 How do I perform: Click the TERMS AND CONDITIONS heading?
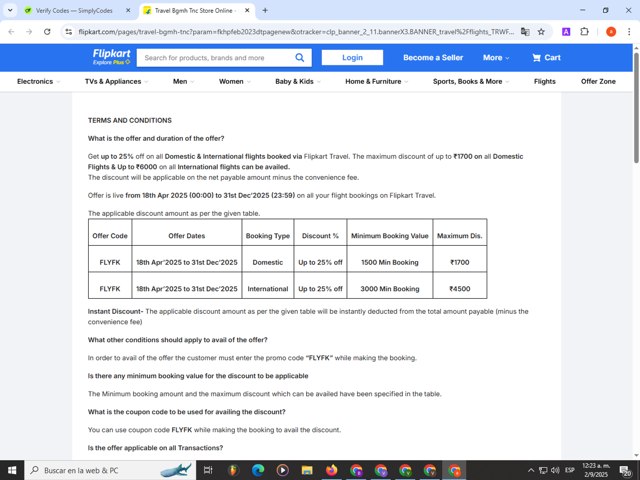point(130,120)
